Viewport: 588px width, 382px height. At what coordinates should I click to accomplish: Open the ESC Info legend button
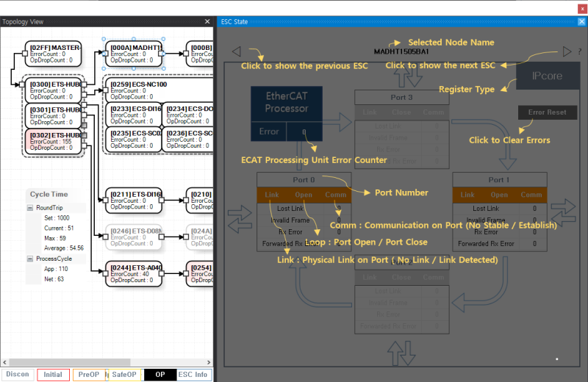(194, 375)
